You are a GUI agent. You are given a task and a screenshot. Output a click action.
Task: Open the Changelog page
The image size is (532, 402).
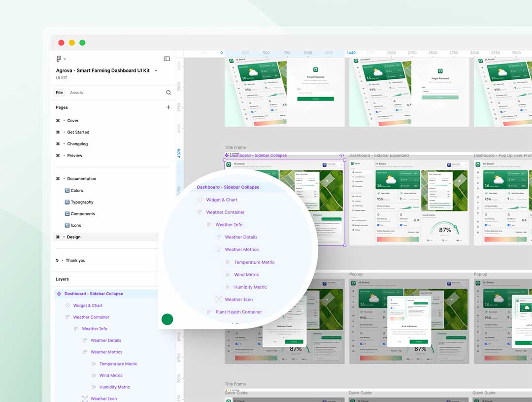click(x=77, y=144)
